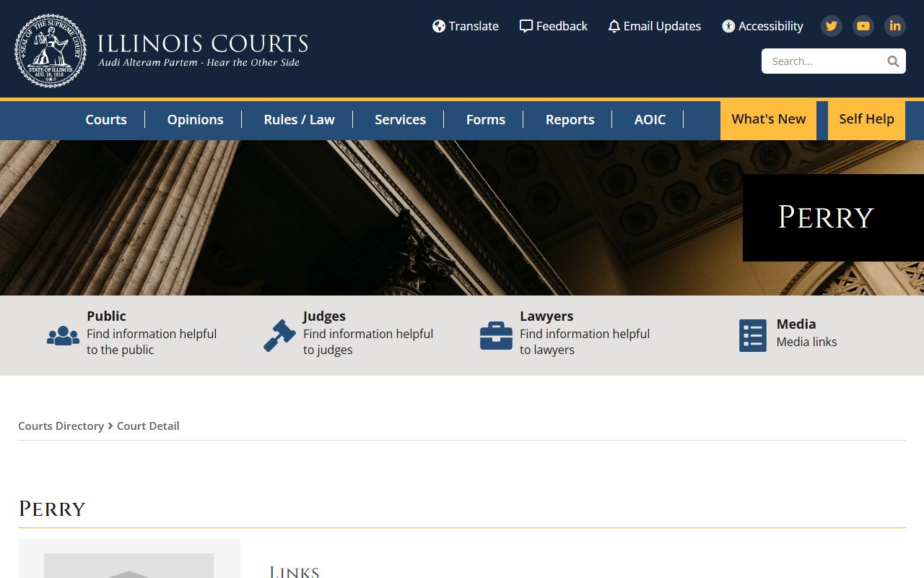This screenshot has width=924, height=578.
Task: Click the Self Help button
Action: tap(866, 120)
